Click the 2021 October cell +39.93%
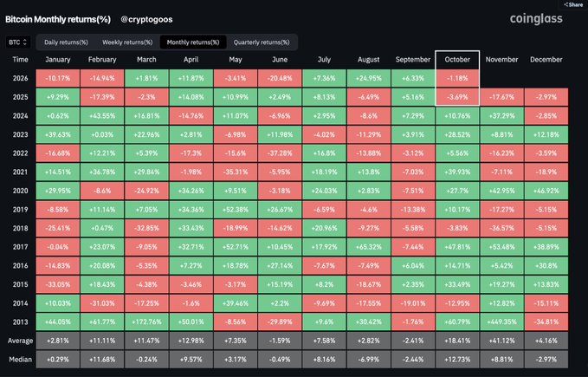Image resolution: width=588 pixels, height=377 pixels. point(457,172)
